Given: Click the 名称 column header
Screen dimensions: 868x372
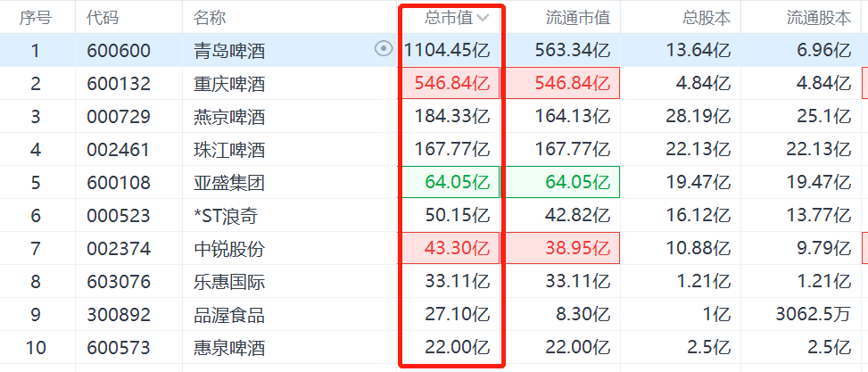Looking at the screenshot, I should click(x=210, y=18).
